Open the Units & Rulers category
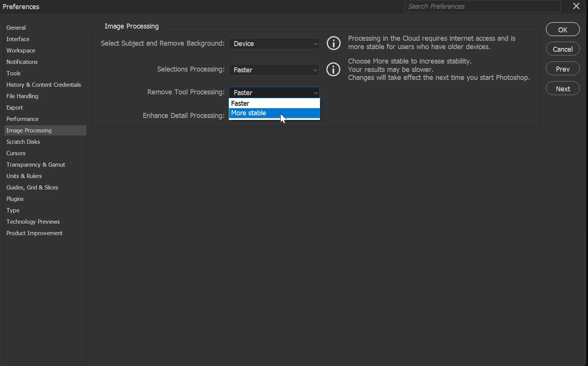This screenshot has height=366, width=588. click(x=45, y=176)
